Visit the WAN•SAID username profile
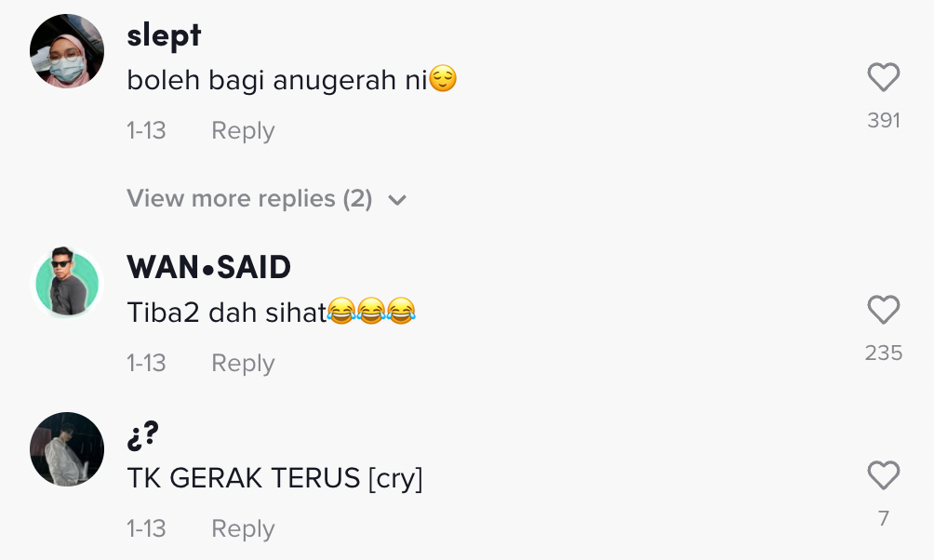 (208, 267)
